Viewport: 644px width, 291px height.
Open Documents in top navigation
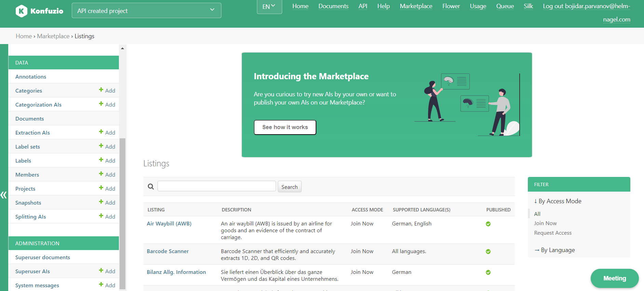tap(333, 6)
